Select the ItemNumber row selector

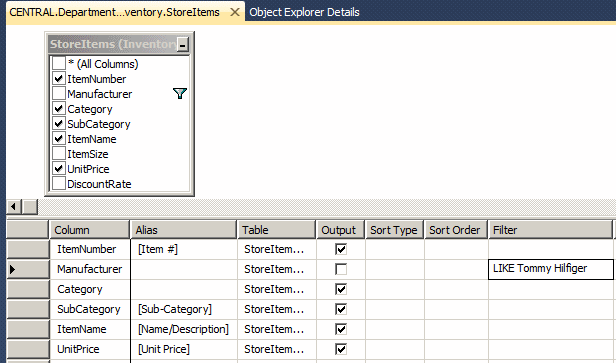click(x=28, y=249)
